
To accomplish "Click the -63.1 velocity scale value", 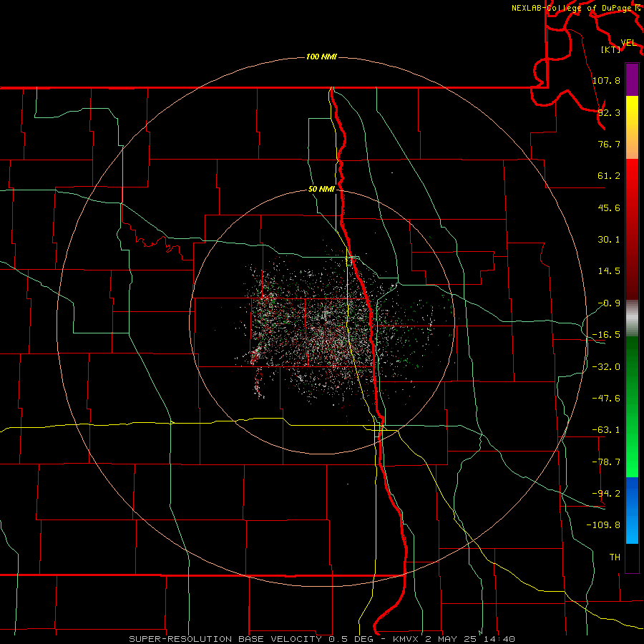I will point(606,430).
